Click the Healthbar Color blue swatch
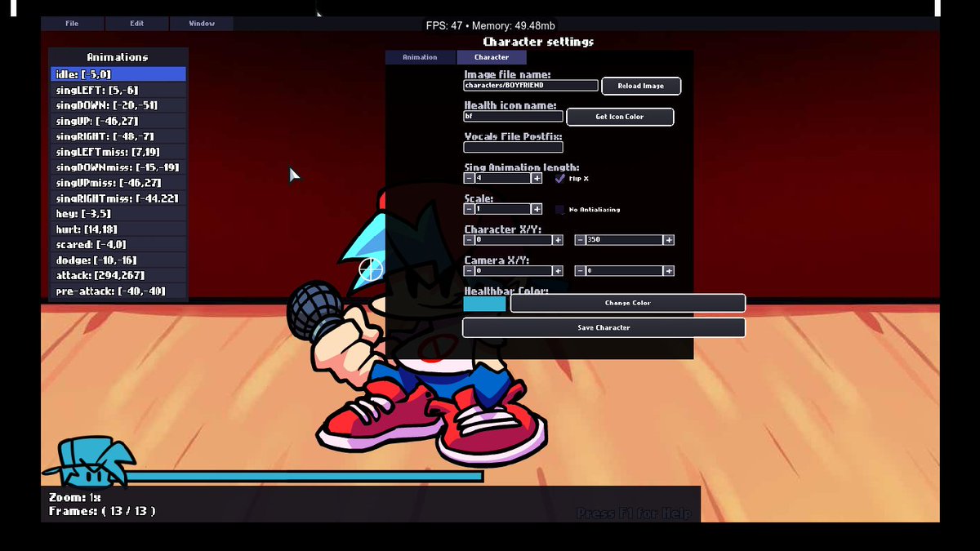 coord(484,303)
